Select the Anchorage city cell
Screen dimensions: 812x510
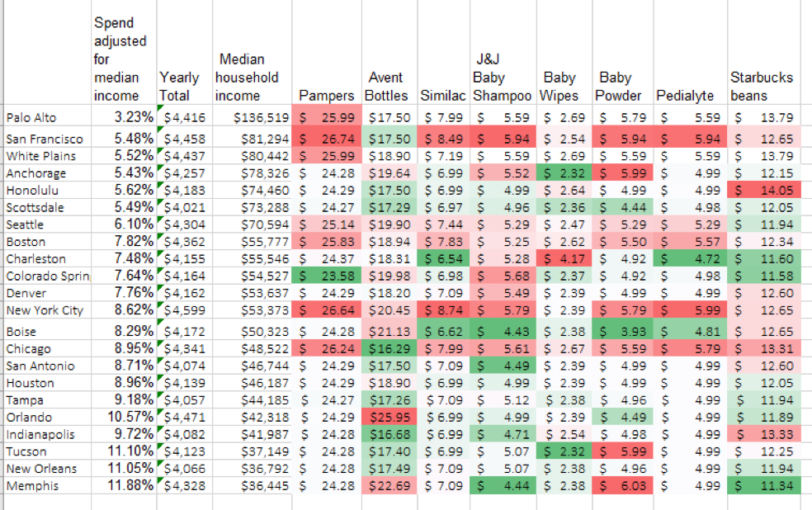47,173
